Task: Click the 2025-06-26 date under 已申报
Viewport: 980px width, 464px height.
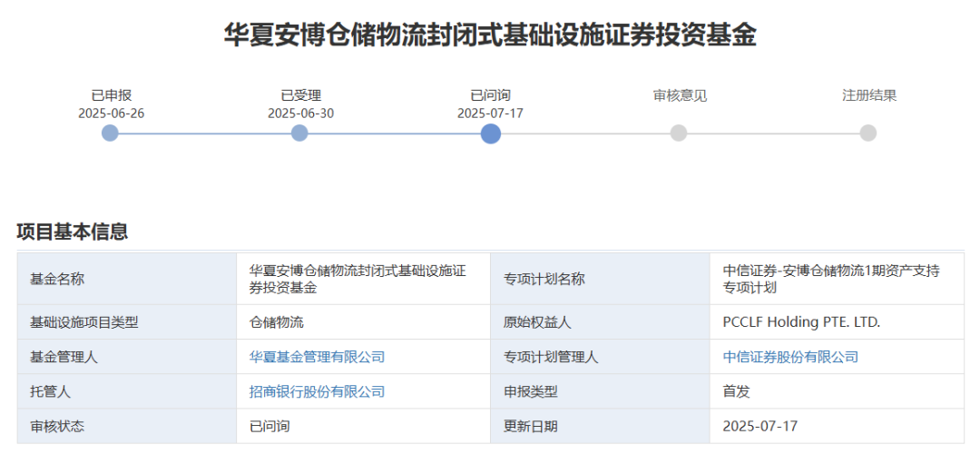Action: click(x=111, y=114)
